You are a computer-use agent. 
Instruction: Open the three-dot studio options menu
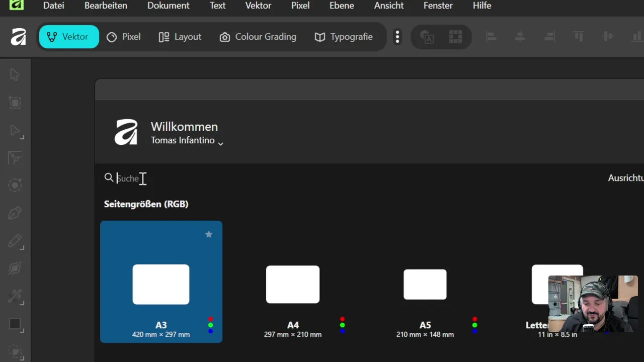pyautogui.click(x=397, y=37)
